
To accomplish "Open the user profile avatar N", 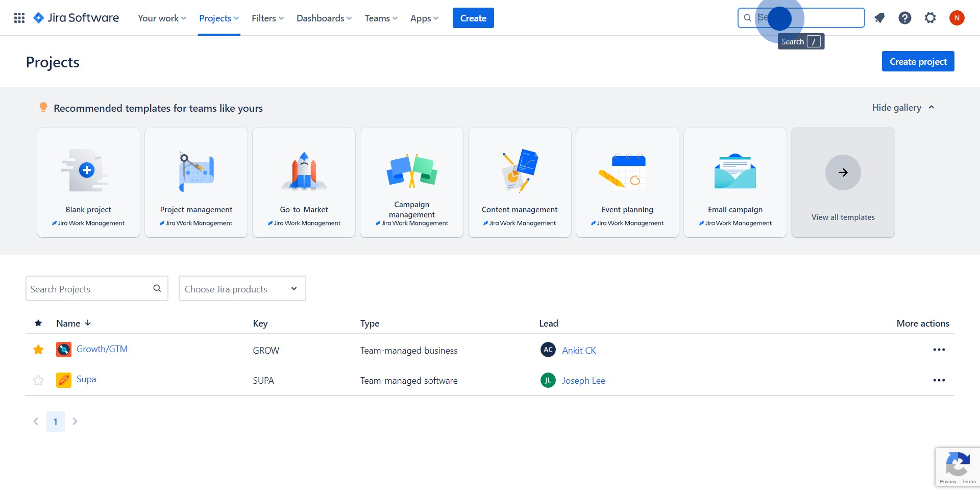I will [x=957, y=18].
